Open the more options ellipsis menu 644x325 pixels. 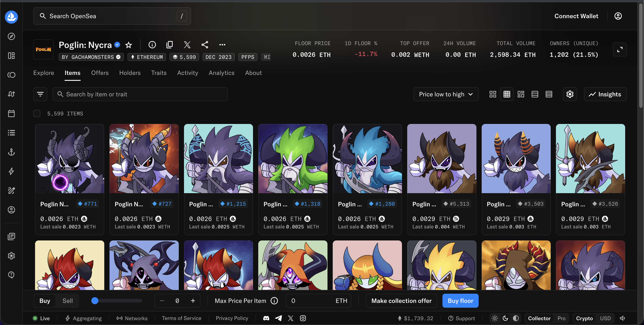[222, 45]
